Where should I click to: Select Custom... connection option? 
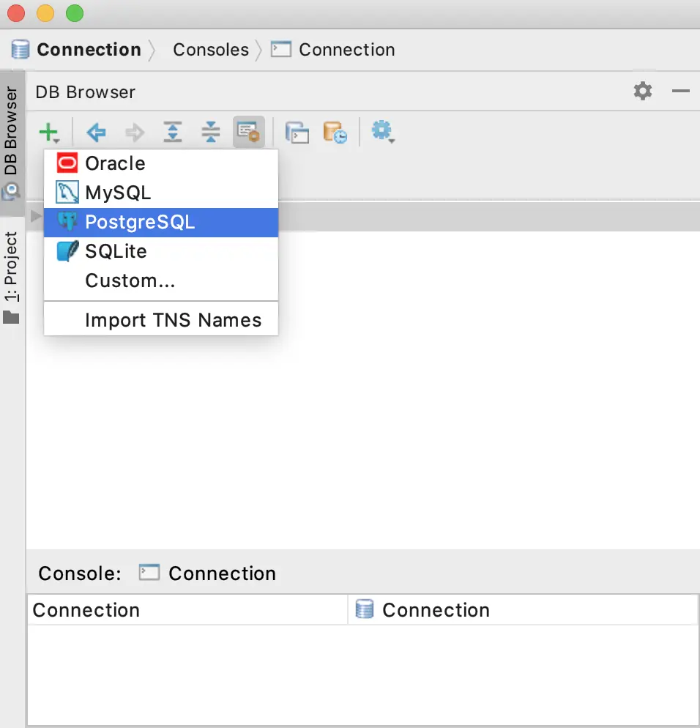pyautogui.click(x=161, y=281)
